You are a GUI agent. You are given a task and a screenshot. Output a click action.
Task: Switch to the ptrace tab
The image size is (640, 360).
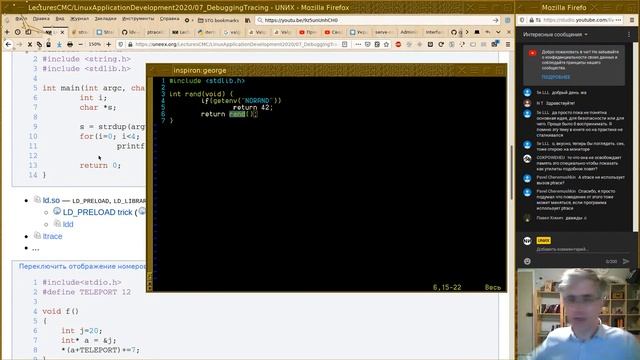pos(155,32)
